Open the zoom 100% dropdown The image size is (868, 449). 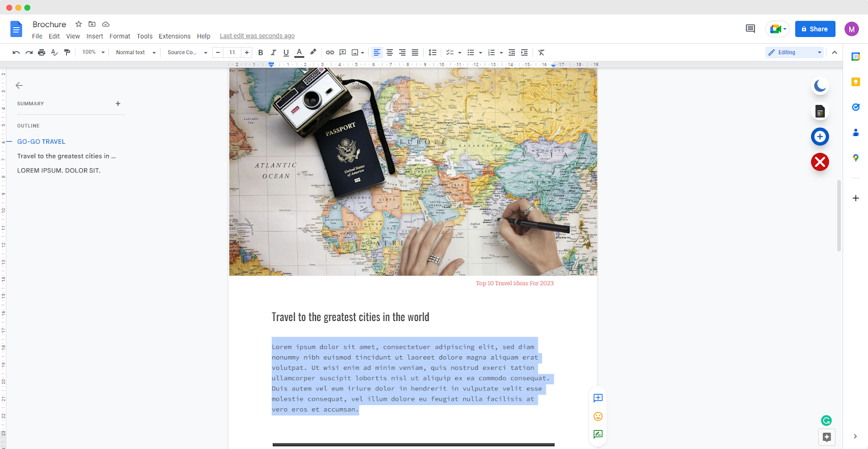[93, 53]
